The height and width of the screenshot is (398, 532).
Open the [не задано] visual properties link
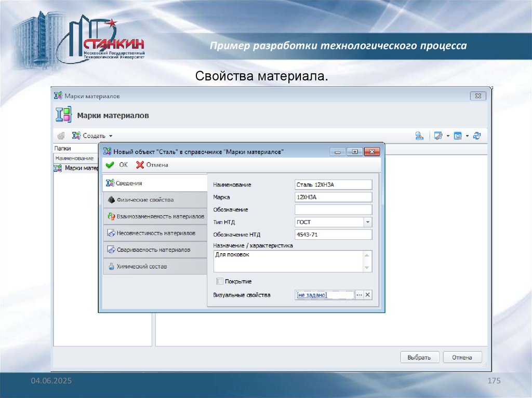click(312, 295)
